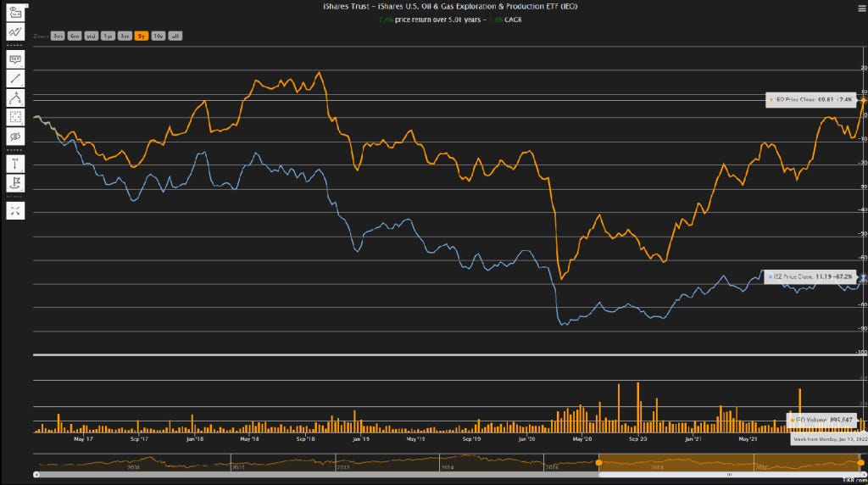Click the Week from Monday date tooltip

(829, 439)
